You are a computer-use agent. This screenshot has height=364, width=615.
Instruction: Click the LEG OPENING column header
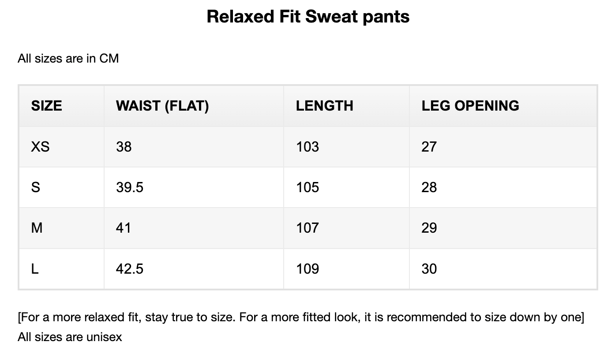(470, 106)
